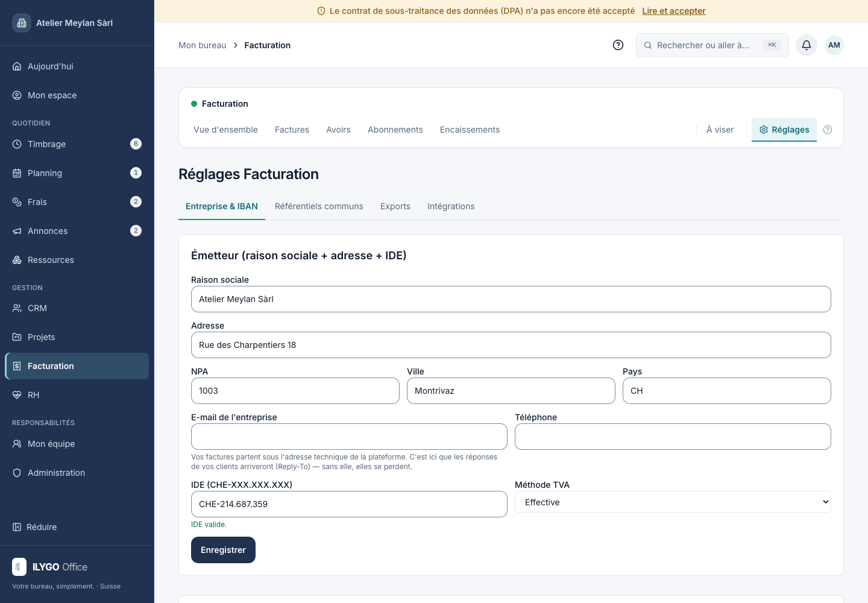Screen dimensions: 868x603
Task: Open the Avoirs tab
Action: coord(338,130)
